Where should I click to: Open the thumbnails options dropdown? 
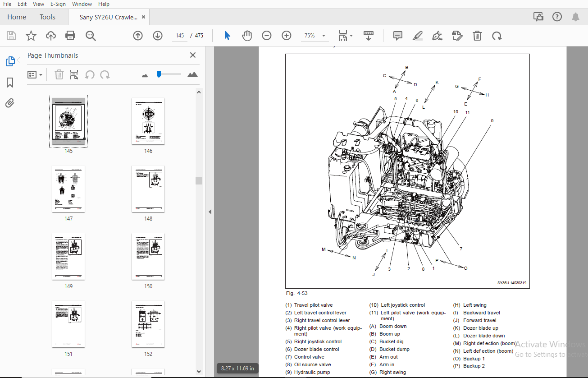[35, 74]
